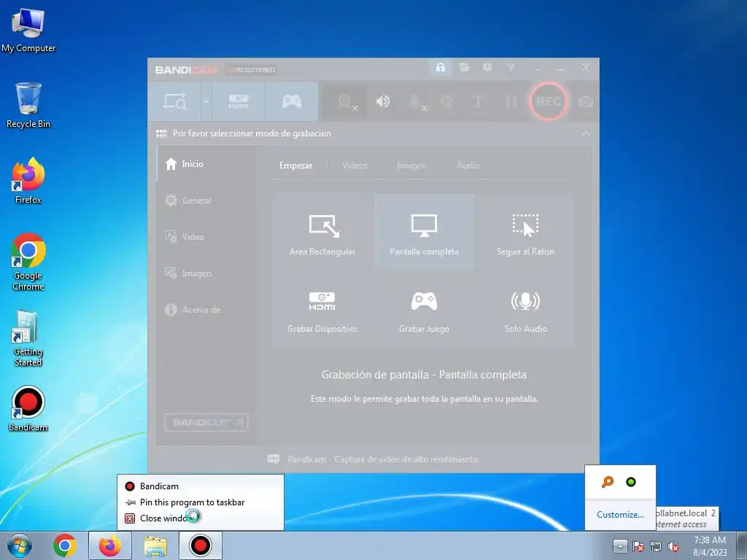747x560 pixels.
Task: Select the Getting Started desktop shortcut
Action: (28, 338)
